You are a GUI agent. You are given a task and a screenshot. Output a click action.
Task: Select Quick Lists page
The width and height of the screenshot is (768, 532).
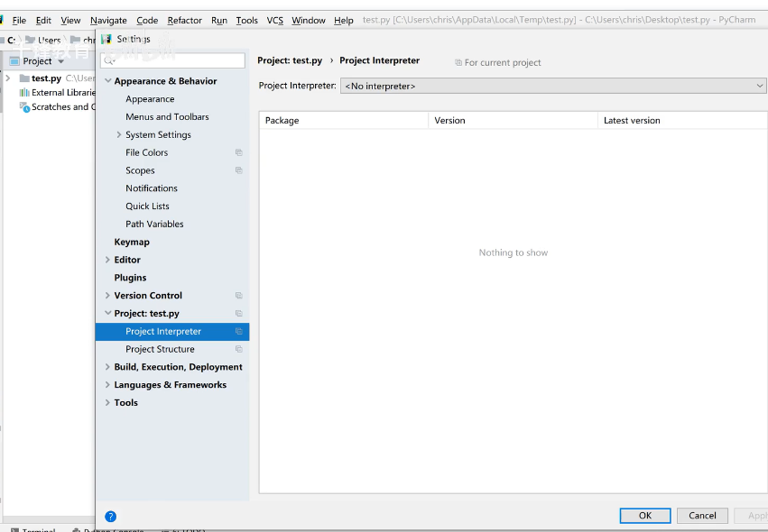147,206
